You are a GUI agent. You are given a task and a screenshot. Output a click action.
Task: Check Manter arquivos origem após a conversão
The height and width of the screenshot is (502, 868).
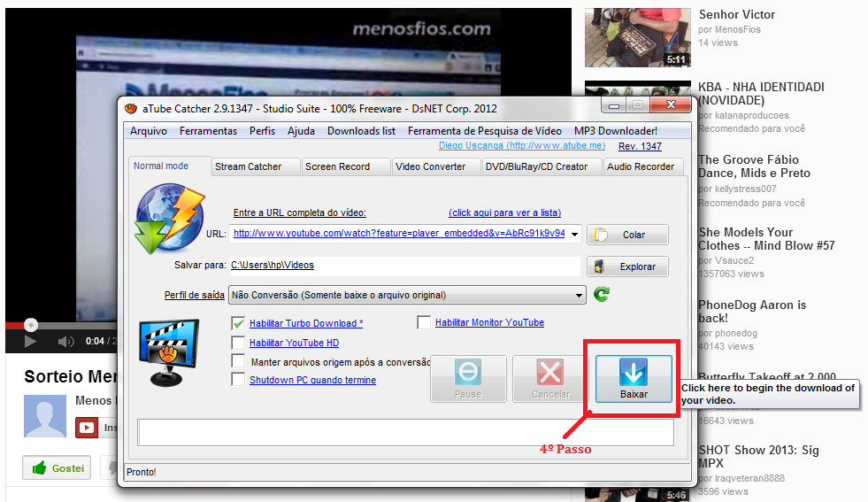[238, 361]
